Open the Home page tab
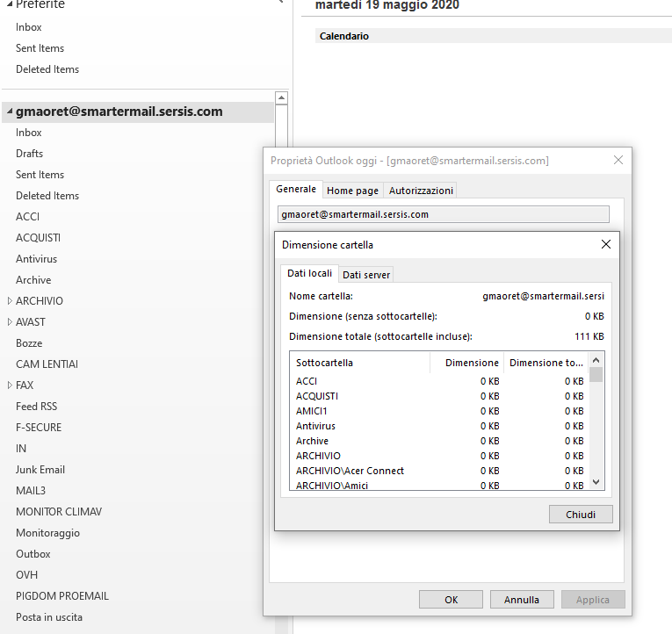Screen dimensions: 672x634 352,191
